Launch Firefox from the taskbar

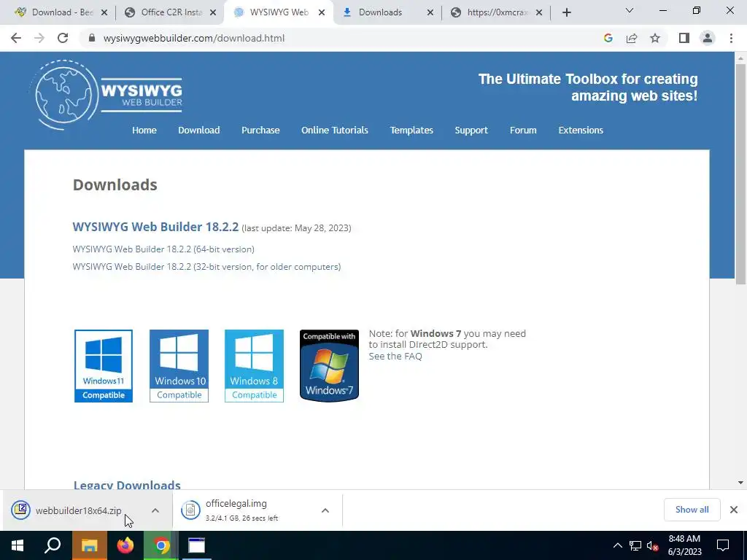(x=125, y=545)
